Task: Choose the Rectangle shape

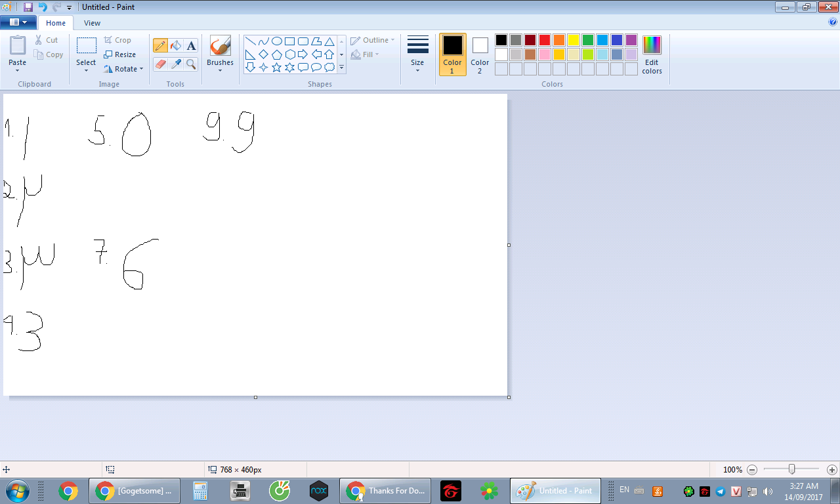Action: coord(289,41)
